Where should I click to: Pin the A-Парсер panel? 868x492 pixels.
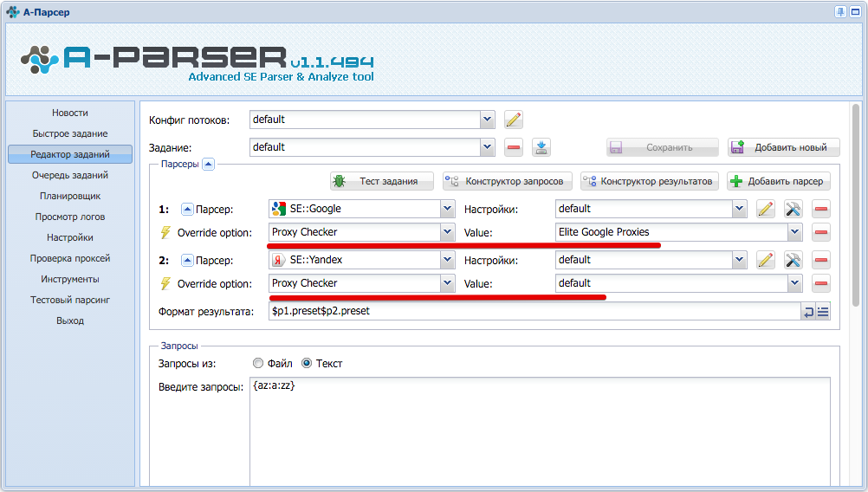pyautogui.click(x=840, y=11)
